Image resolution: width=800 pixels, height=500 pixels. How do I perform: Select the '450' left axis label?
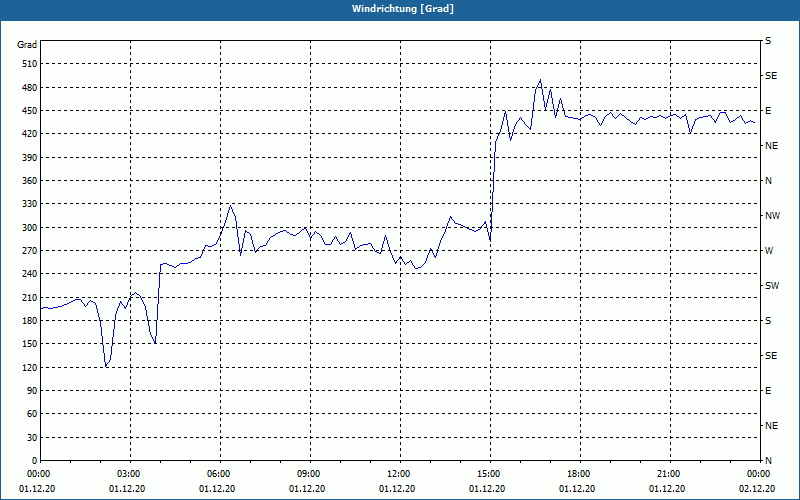pyautogui.click(x=30, y=111)
